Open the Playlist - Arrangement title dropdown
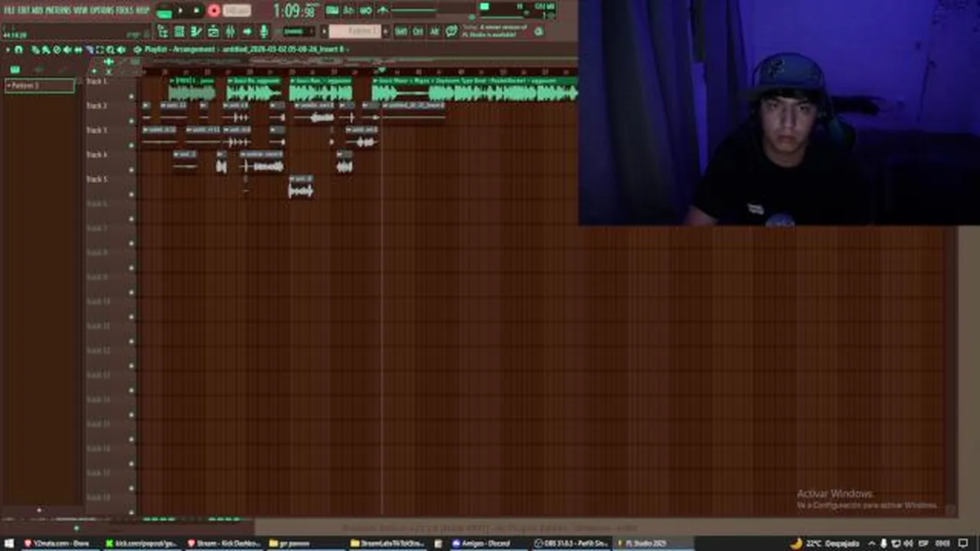The image size is (980, 551). pos(245,50)
